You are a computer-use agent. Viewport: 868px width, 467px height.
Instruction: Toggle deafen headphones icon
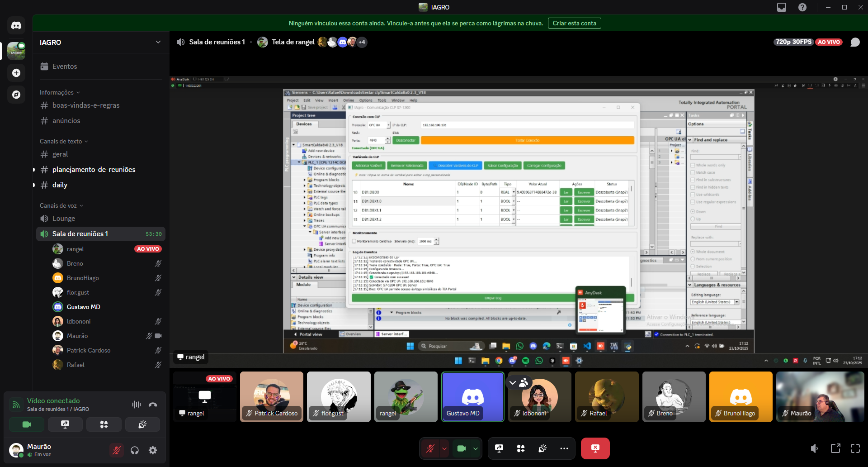[x=135, y=450]
